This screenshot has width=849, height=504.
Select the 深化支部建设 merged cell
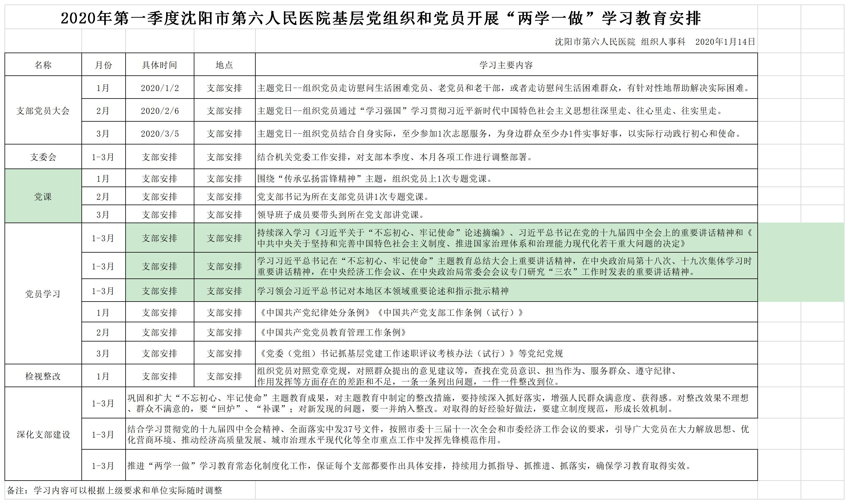point(43,434)
